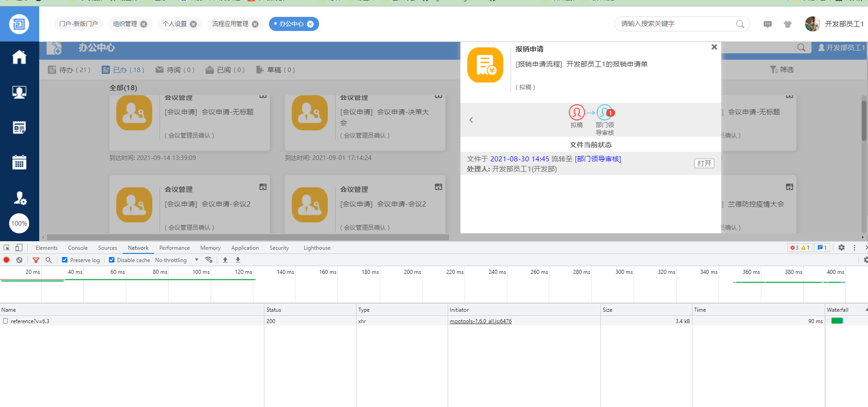Screen dimensions: 868x407
Task: Open the chat message icon in header
Action: [x=768, y=24]
